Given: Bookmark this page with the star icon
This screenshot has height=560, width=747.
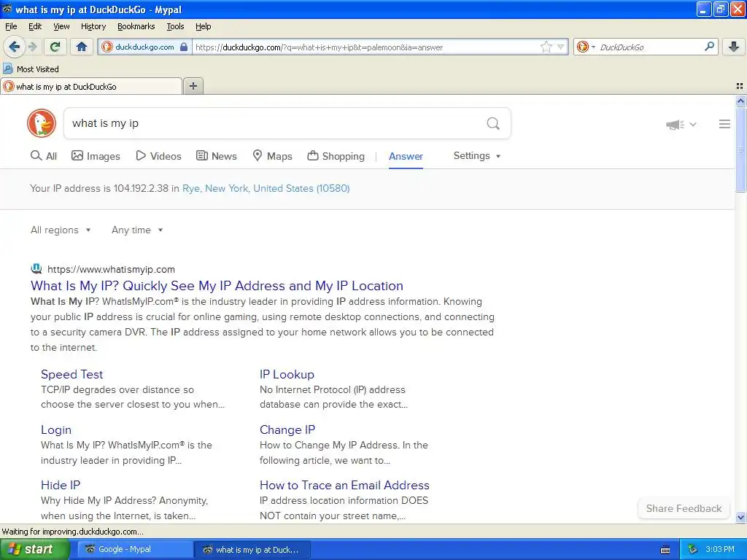Looking at the screenshot, I should coord(546,47).
